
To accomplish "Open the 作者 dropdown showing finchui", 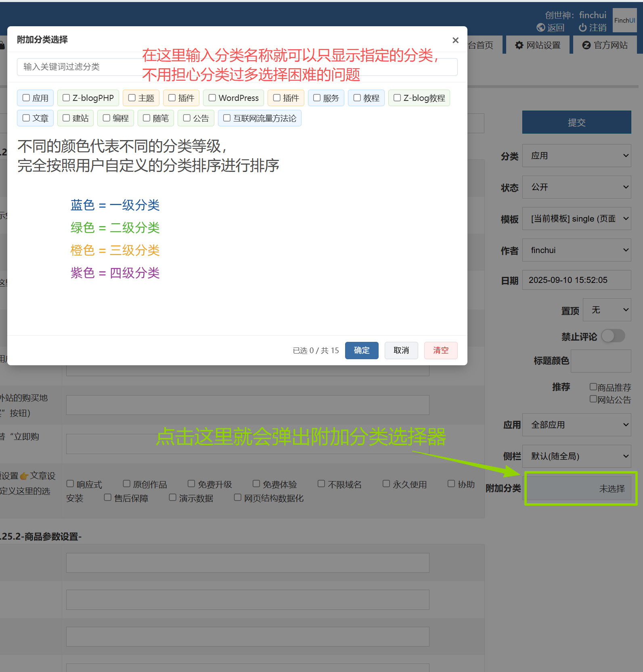I will coord(576,250).
